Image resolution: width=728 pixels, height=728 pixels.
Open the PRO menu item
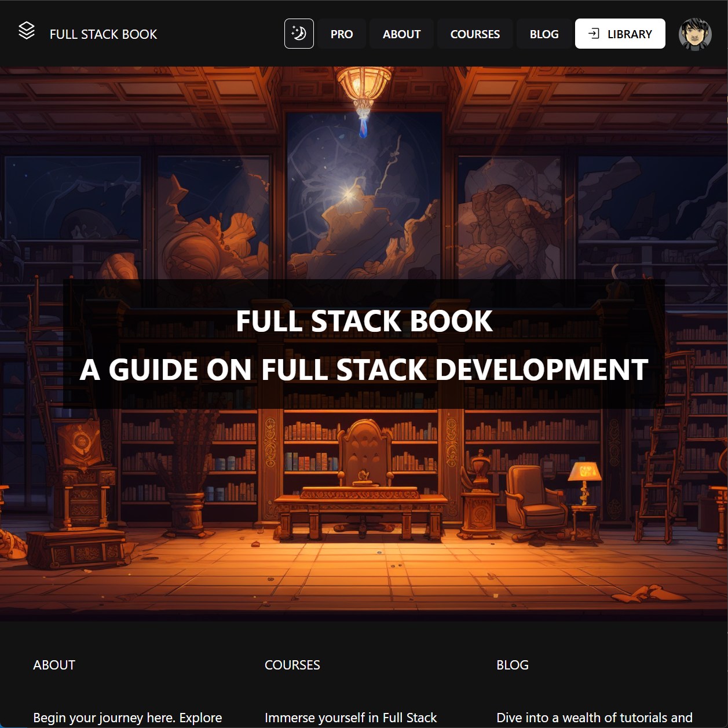pyautogui.click(x=342, y=34)
